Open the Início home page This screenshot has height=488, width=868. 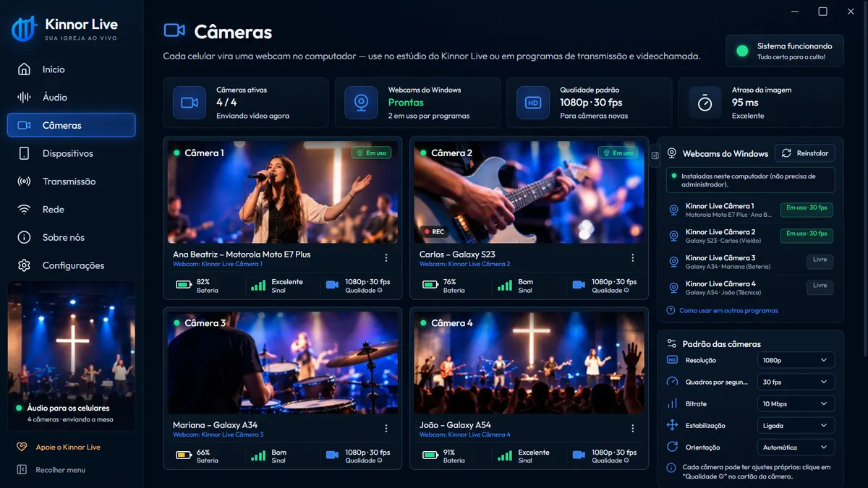pos(71,69)
